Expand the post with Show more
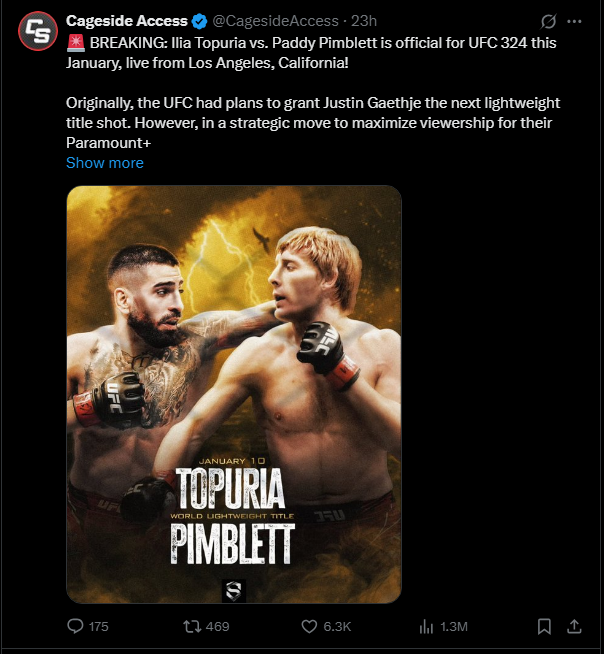Image resolution: width=604 pixels, height=654 pixels. tap(105, 162)
